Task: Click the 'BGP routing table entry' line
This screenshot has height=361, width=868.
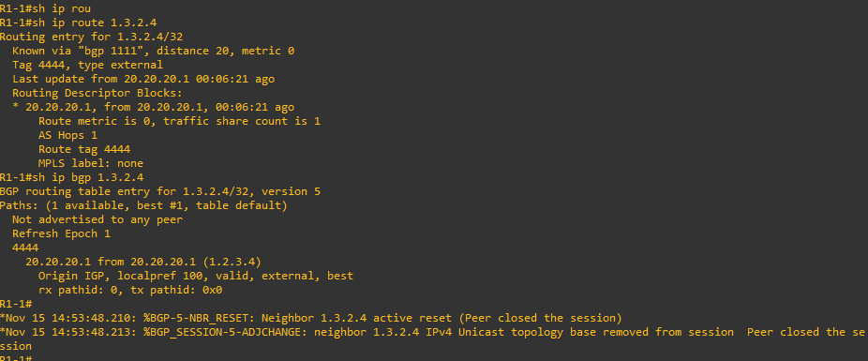Action: click(x=160, y=191)
